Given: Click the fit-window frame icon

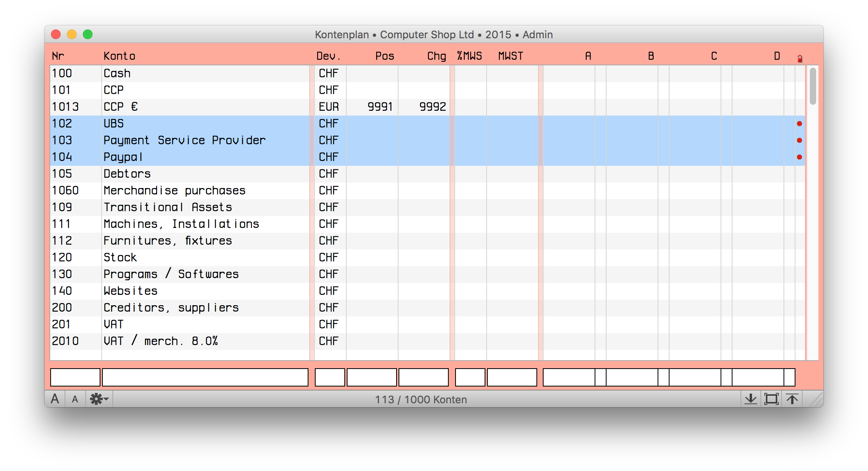Looking at the screenshot, I should (x=771, y=399).
